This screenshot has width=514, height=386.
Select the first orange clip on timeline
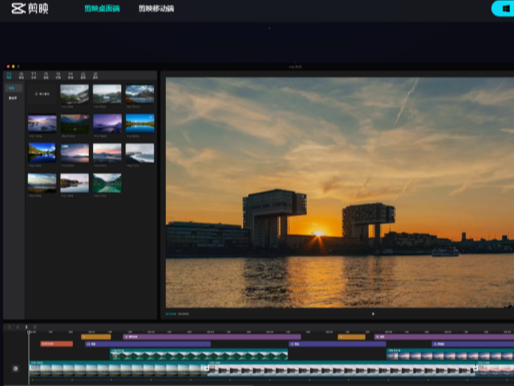coord(96,337)
